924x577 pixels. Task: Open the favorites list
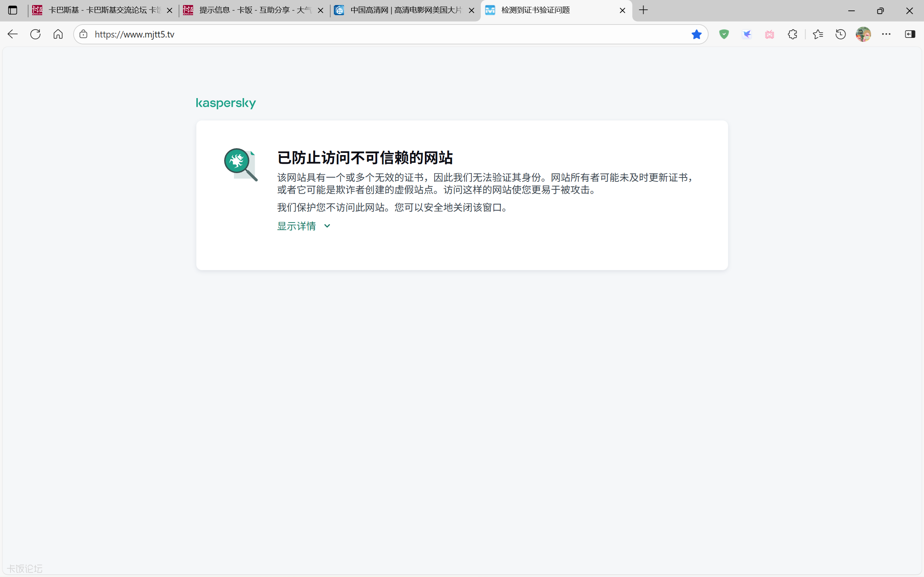click(x=818, y=34)
